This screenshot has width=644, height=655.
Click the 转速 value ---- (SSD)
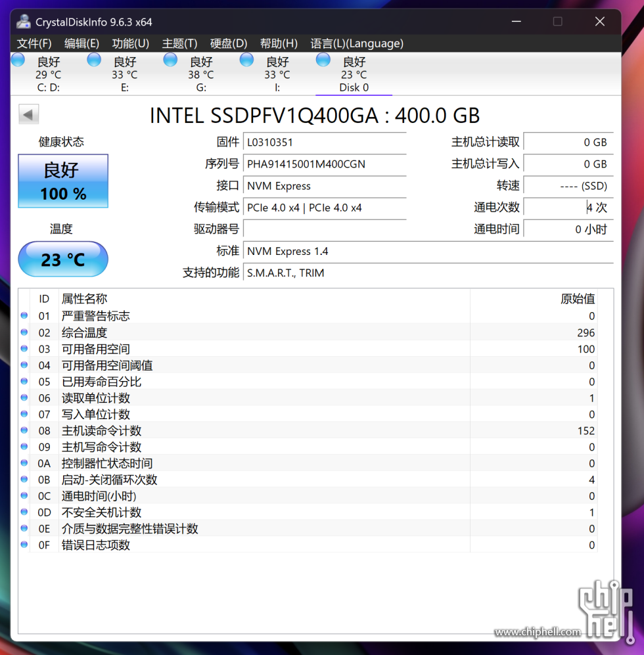coord(568,186)
